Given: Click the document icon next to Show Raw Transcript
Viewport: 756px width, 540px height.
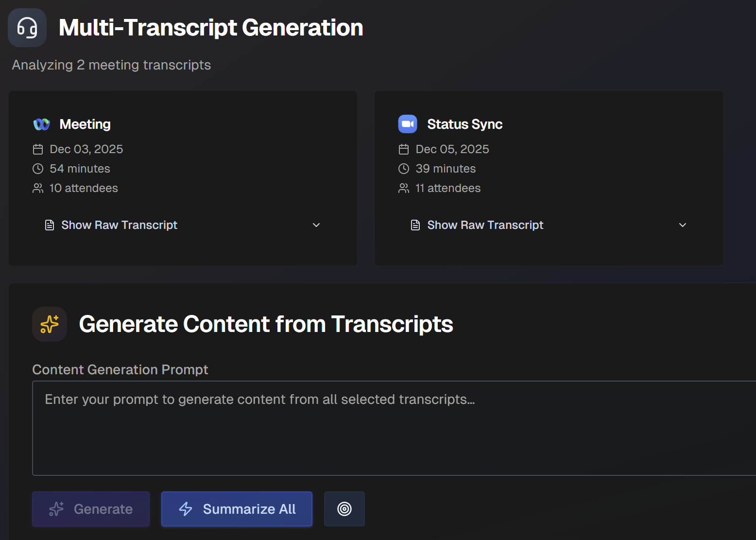Looking at the screenshot, I should (49, 225).
